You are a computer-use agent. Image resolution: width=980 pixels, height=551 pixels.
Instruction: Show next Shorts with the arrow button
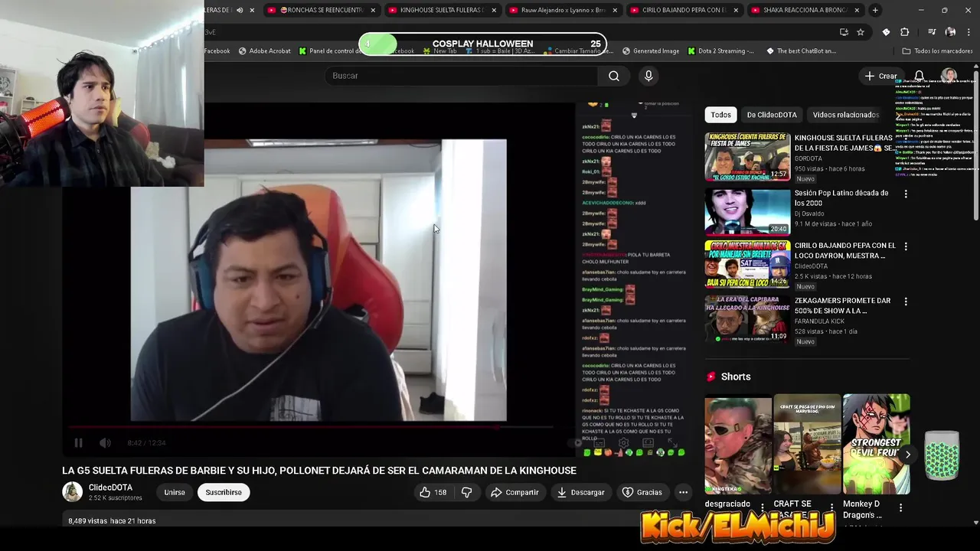tap(908, 455)
